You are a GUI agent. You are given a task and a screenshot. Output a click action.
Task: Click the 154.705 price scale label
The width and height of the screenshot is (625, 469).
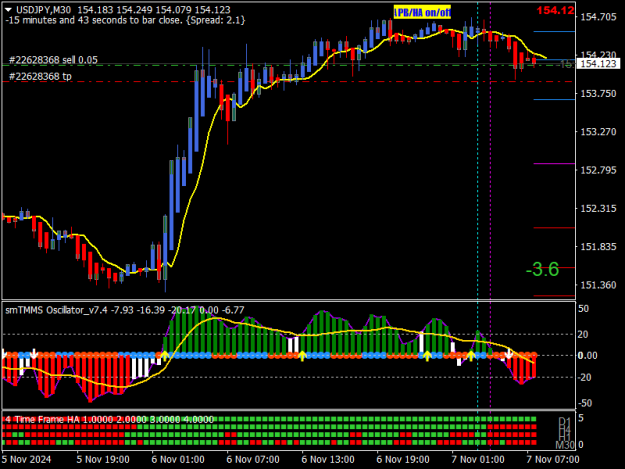598,17
